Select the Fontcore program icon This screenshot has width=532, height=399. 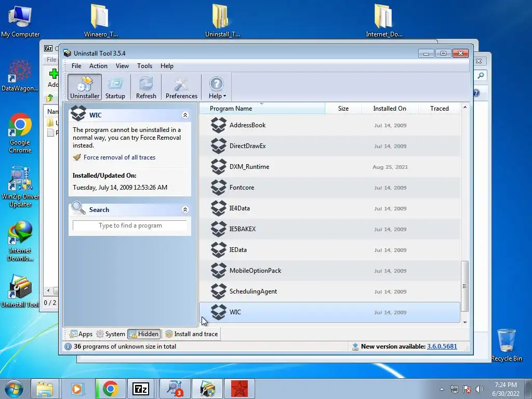(x=219, y=188)
